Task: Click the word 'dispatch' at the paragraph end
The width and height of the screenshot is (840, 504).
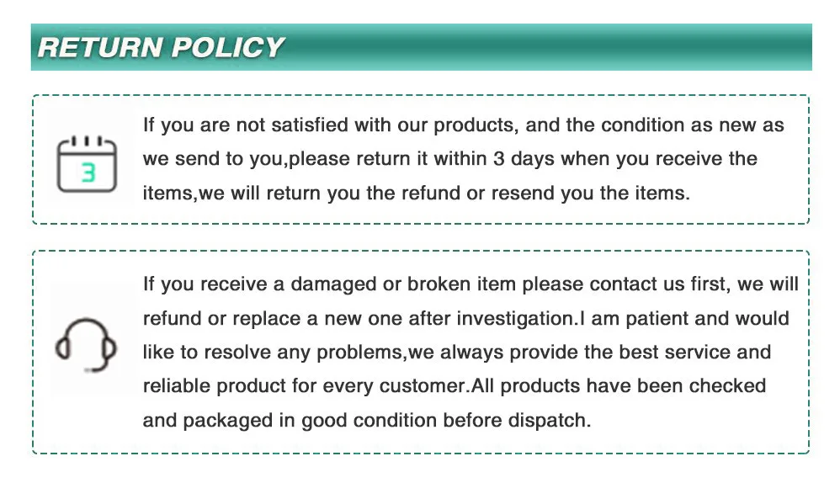Action: [x=546, y=421]
